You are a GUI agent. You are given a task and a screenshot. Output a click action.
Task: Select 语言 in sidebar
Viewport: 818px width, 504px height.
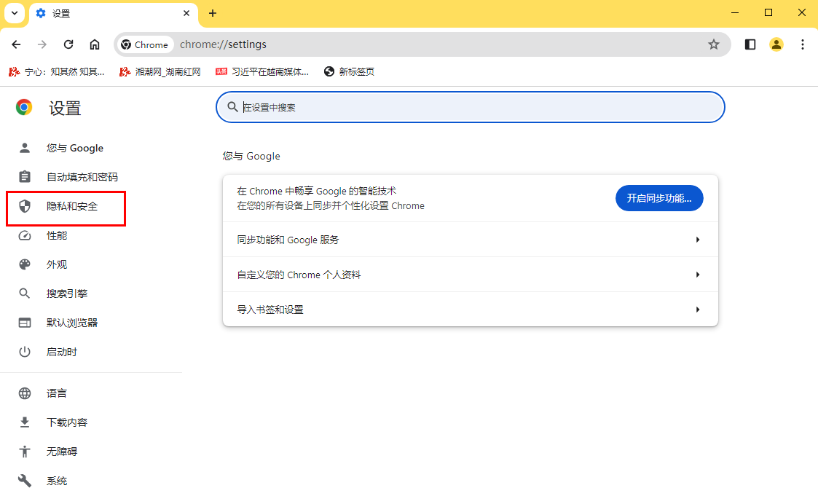tap(56, 393)
